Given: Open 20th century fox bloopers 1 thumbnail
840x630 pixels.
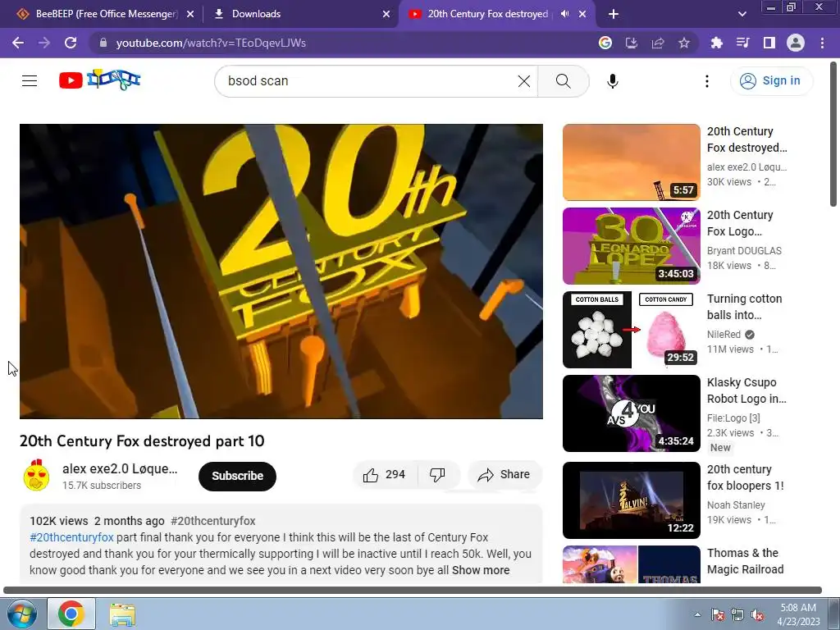Looking at the screenshot, I should point(631,500).
